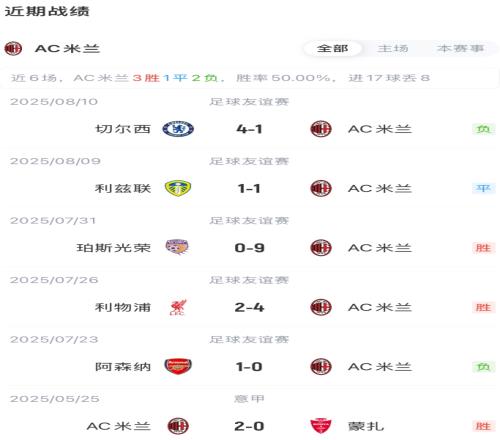Click the Arsenal club crest
This screenshot has height=440, width=500.
(178, 367)
